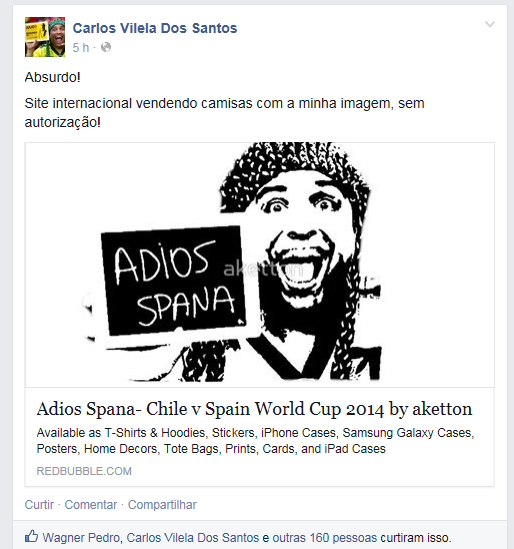Click Curtir to like the post
514x549 pixels.
tap(39, 505)
